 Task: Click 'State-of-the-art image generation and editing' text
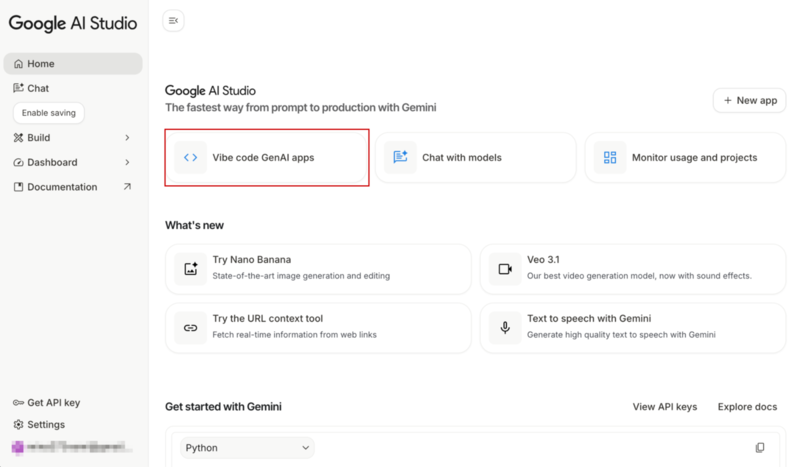[301, 276]
